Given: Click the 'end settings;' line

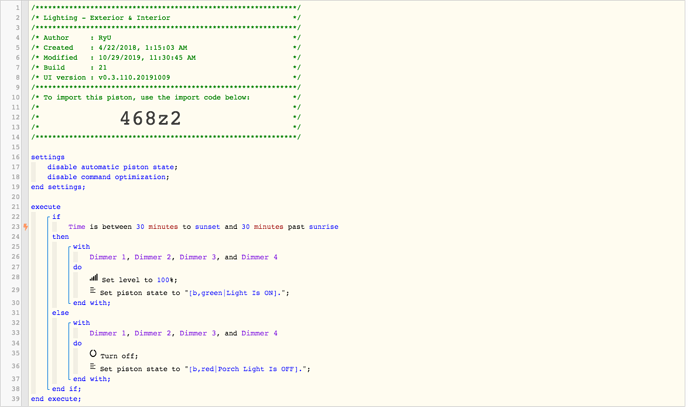Looking at the screenshot, I should 58,187.
